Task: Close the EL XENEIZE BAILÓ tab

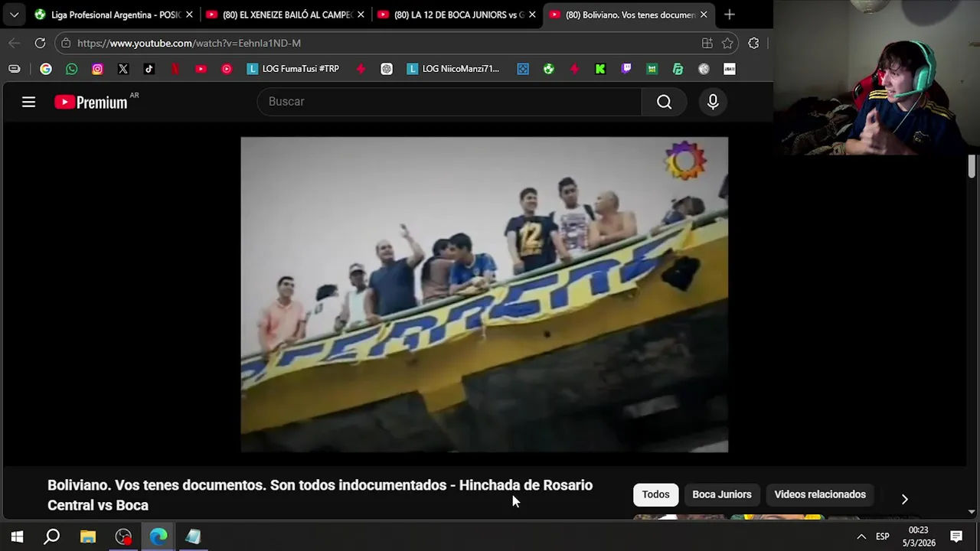Action: 361,15
